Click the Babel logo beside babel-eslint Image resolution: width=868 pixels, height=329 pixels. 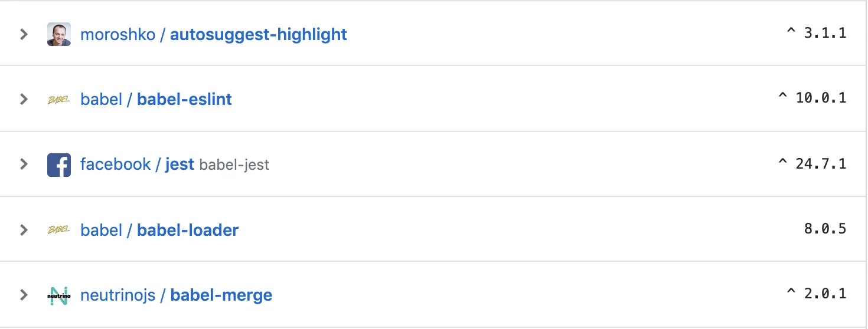point(59,100)
